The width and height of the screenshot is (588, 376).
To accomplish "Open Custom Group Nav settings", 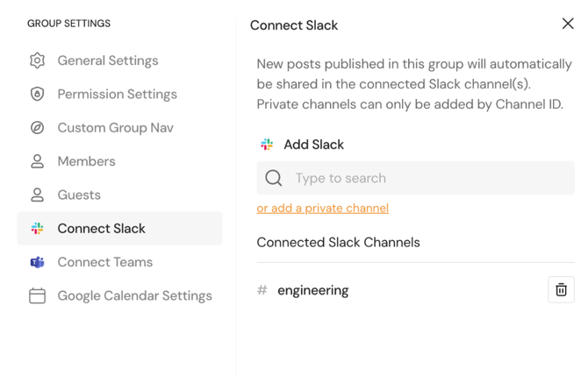I will (x=115, y=128).
